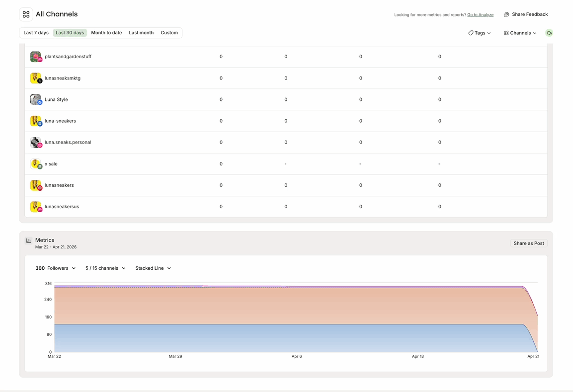This screenshot has height=392, width=573.
Task: Click the luna-sneakers channel name
Action: click(x=60, y=121)
